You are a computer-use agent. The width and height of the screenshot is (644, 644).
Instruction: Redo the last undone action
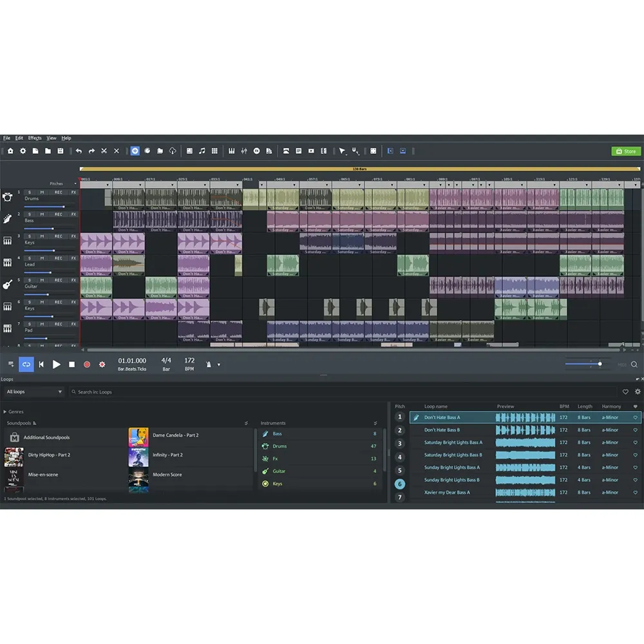91,151
